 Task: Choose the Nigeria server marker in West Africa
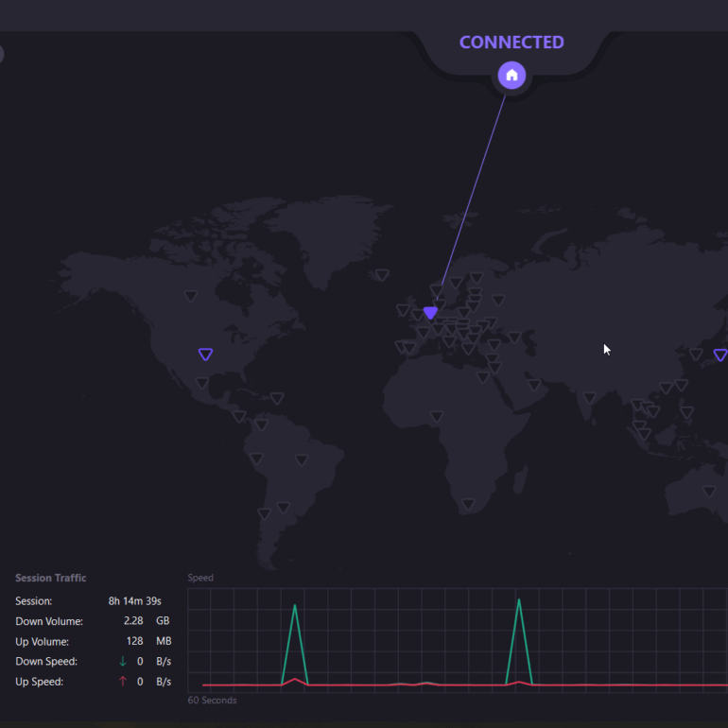point(437,416)
